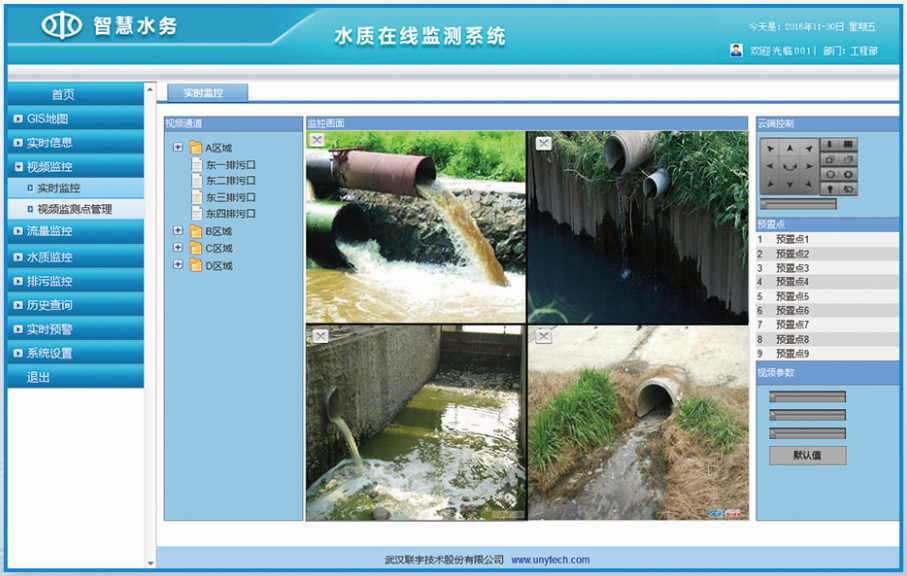Open the www.unytech.com link
907x576 pixels.
pos(550,560)
